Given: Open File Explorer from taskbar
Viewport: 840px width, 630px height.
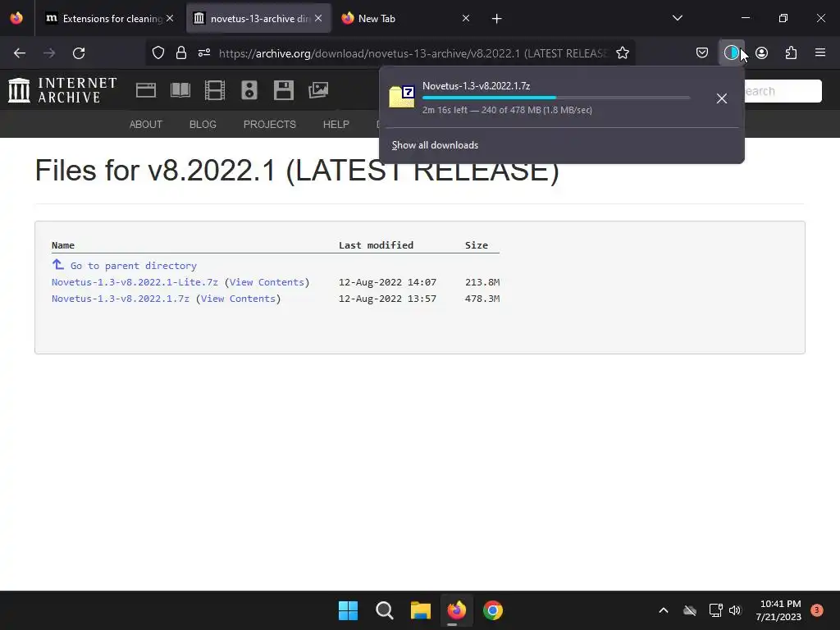Looking at the screenshot, I should (421, 610).
